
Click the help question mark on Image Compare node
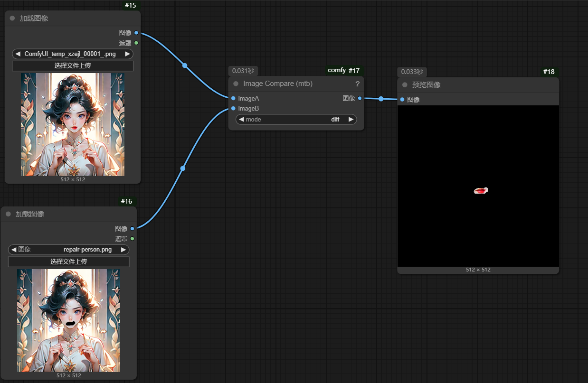coord(357,84)
